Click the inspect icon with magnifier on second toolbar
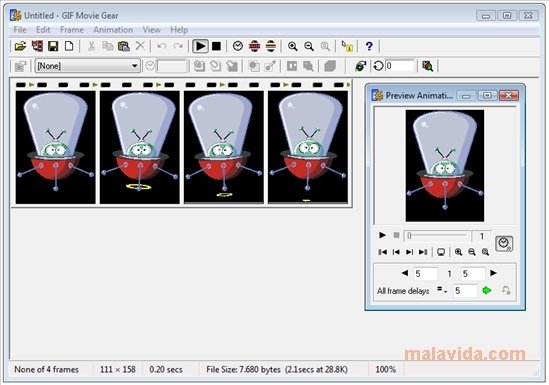 (x=427, y=66)
